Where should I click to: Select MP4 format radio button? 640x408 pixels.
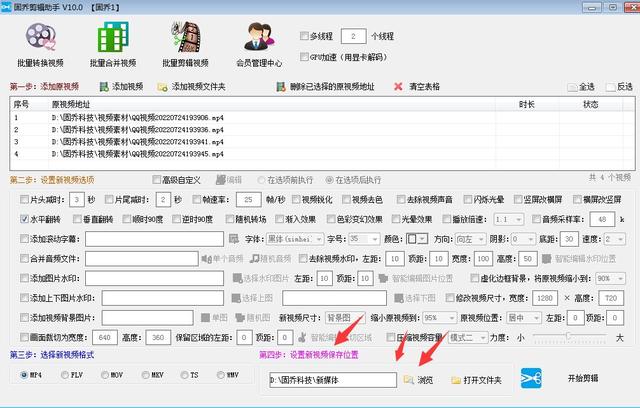24,375
